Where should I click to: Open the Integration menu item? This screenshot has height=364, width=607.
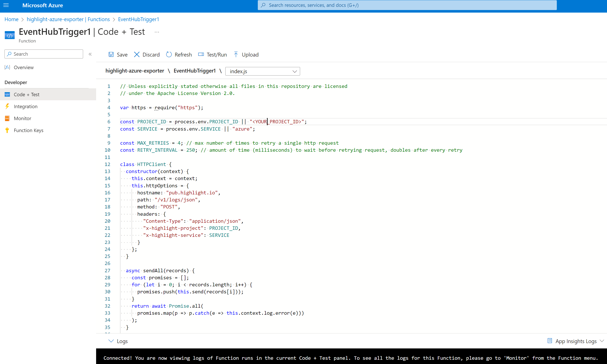(x=26, y=106)
